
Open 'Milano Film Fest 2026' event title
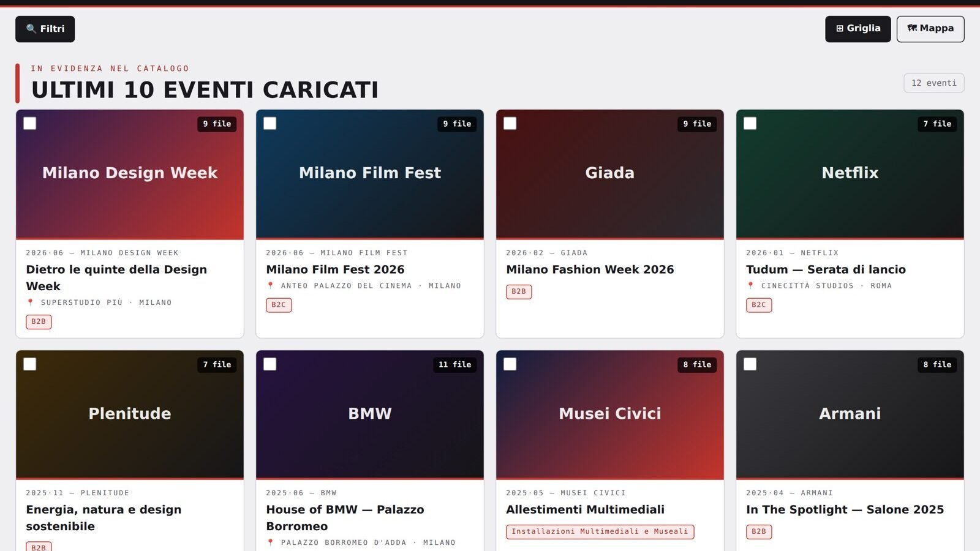pyautogui.click(x=335, y=269)
